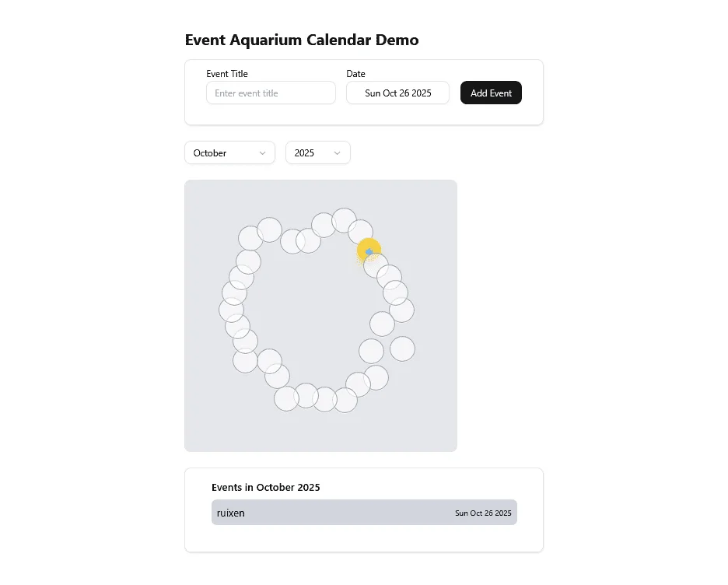Open the October month dropdown
Viewport: 728px width, 585px height.
coord(229,152)
